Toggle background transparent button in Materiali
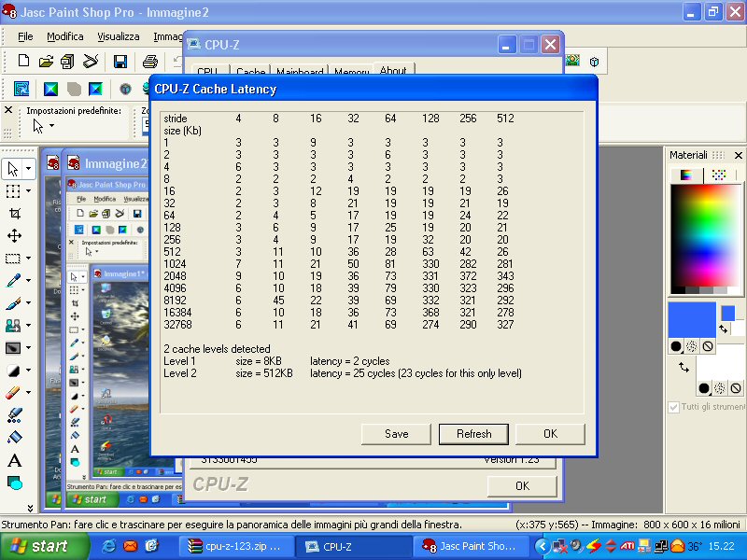Screen dimensions: 747x560 point(736,388)
